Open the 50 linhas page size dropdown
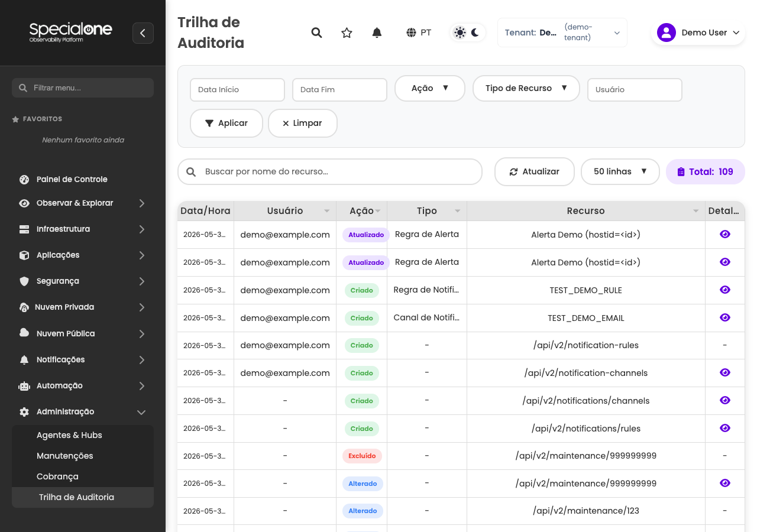Image resolution: width=757 pixels, height=532 pixels. point(620,171)
